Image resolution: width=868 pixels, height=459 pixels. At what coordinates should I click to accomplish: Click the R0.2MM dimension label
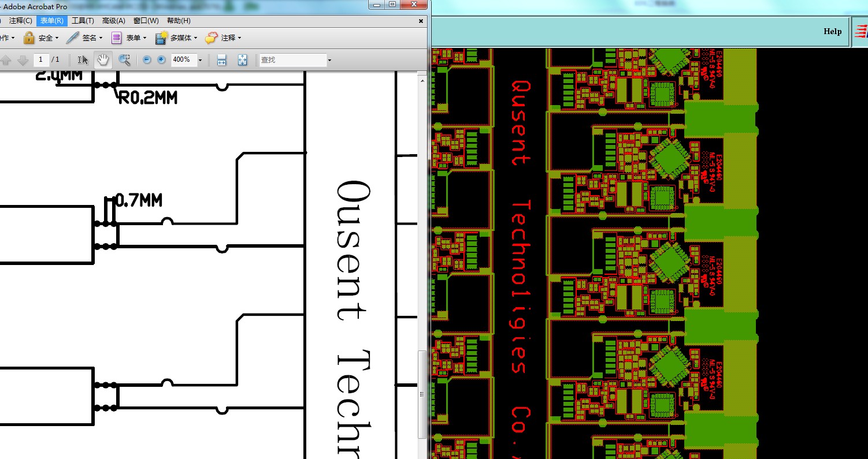click(x=148, y=98)
